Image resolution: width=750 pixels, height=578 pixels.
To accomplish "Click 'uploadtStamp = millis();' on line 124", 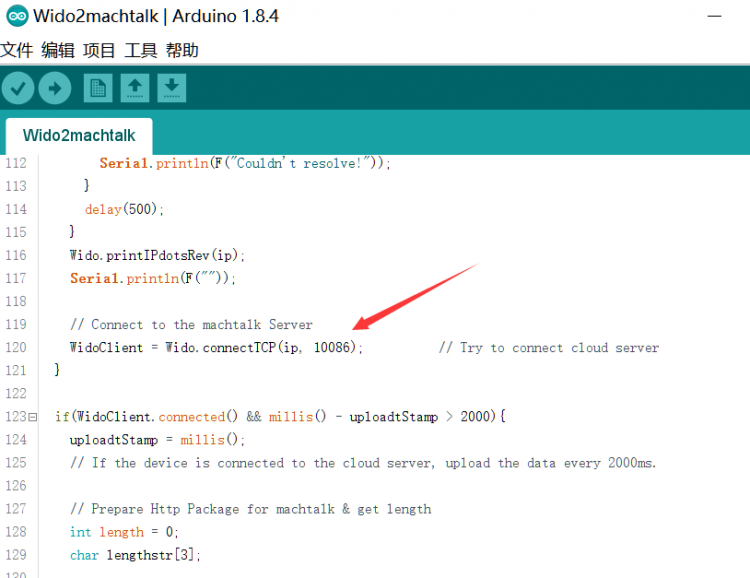I will tap(157, 440).
